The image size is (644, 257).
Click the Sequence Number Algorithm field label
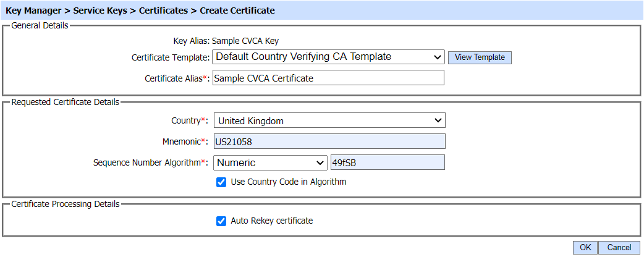[146, 163]
